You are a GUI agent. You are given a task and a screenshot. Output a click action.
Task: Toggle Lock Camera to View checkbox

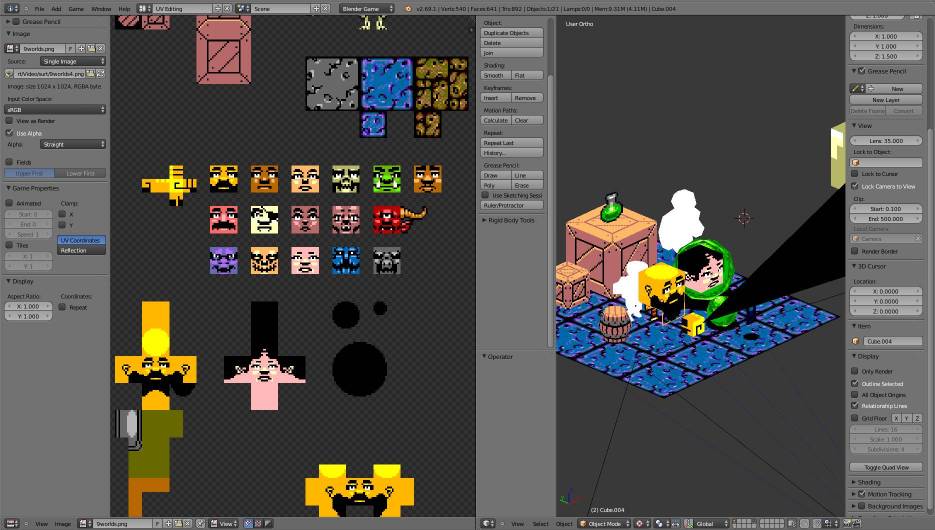pos(855,186)
